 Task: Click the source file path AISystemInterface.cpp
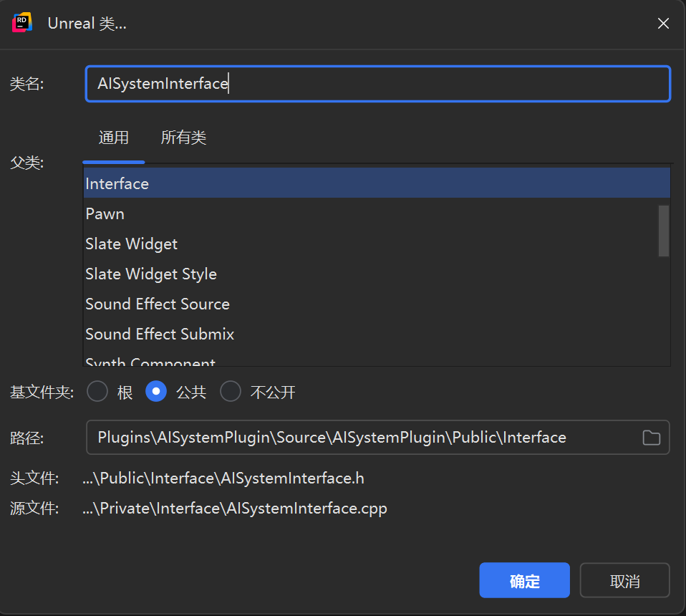point(234,509)
